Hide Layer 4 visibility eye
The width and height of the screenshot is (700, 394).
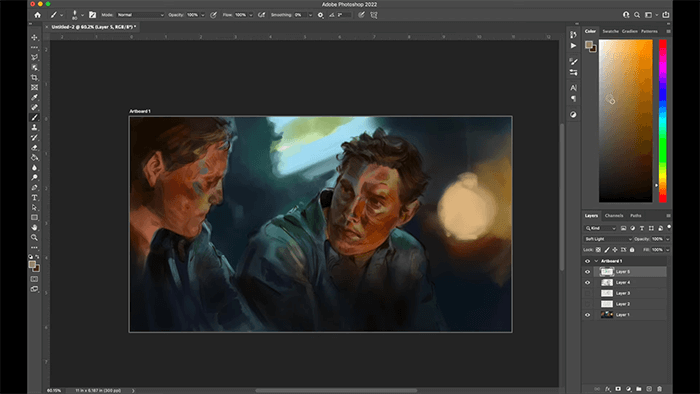(588, 282)
